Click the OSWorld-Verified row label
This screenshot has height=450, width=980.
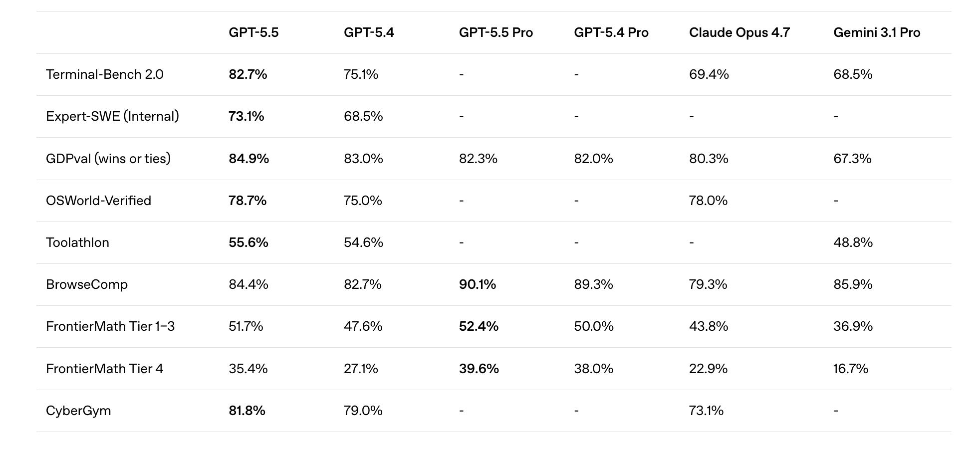98,201
